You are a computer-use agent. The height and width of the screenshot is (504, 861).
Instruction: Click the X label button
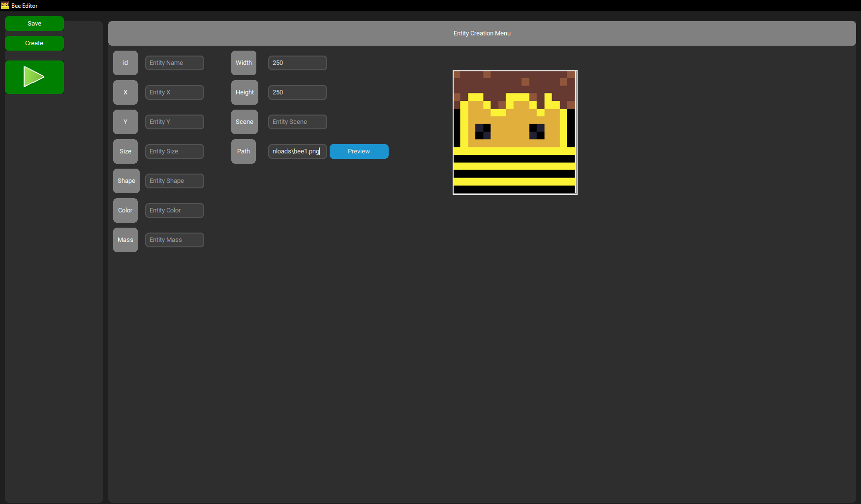(125, 92)
